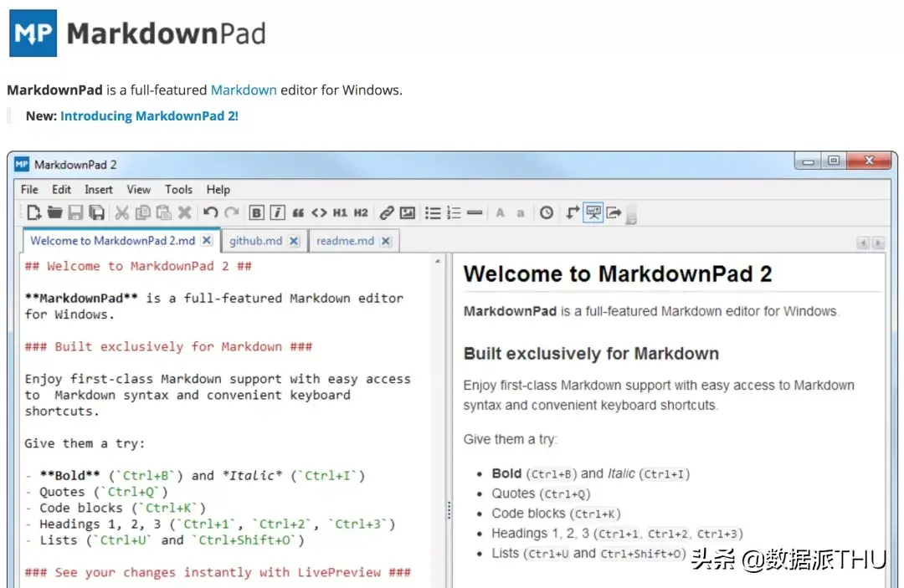Switch to the readme.md tab
The width and height of the screenshot is (904, 588).
click(345, 241)
